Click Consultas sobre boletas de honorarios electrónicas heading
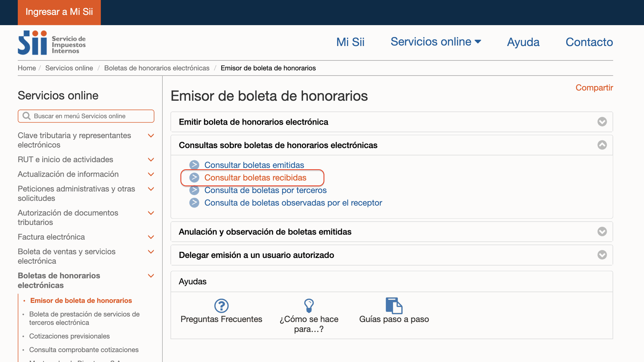Viewport: 644px width, 362px height. (278, 145)
